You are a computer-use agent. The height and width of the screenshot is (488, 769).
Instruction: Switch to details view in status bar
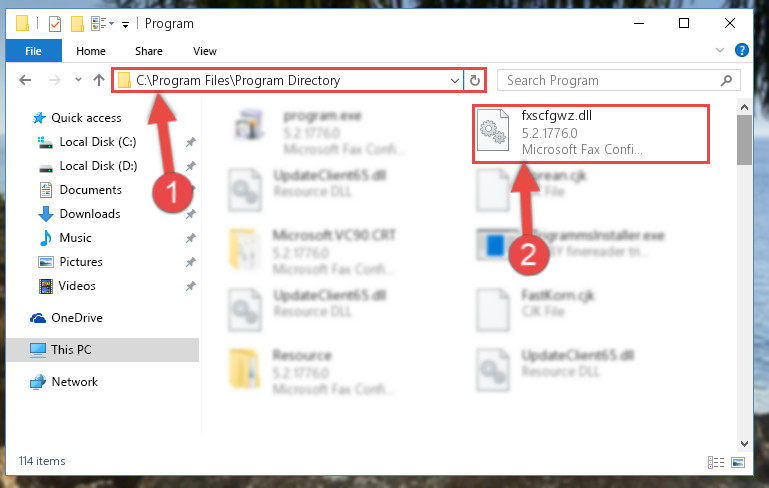pos(716,462)
